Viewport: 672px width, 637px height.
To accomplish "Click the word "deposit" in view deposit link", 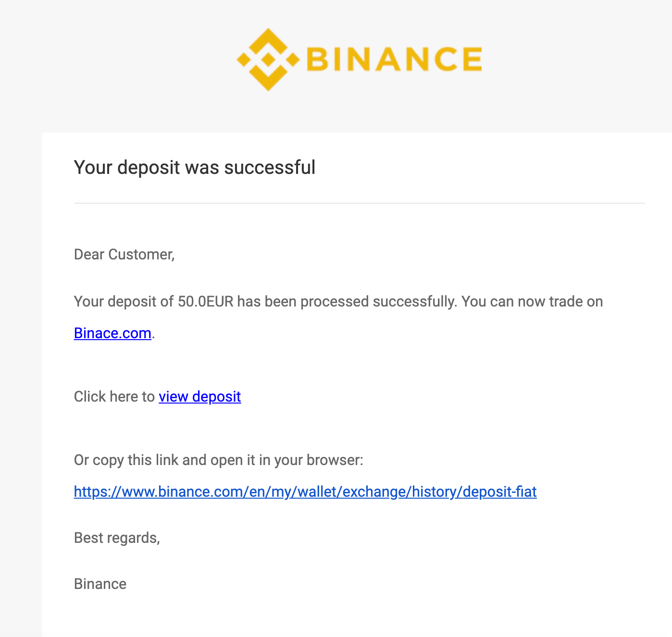I will 216,396.
